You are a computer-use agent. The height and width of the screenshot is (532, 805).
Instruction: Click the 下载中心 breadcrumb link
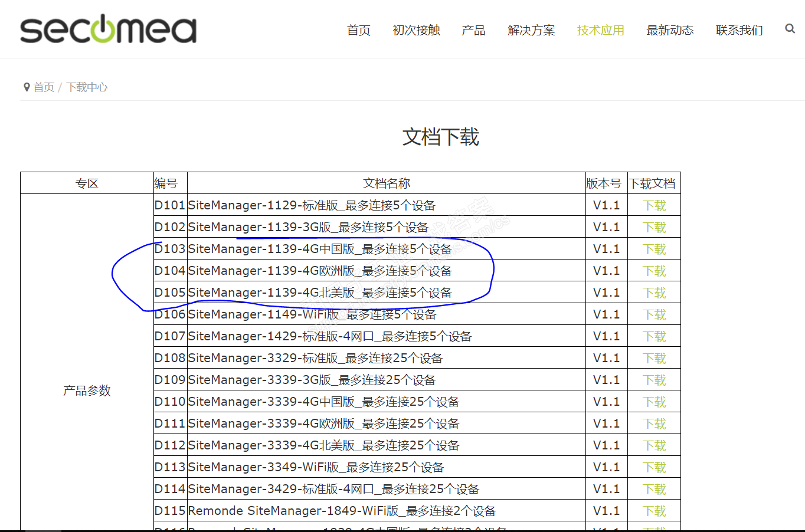coord(87,87)
